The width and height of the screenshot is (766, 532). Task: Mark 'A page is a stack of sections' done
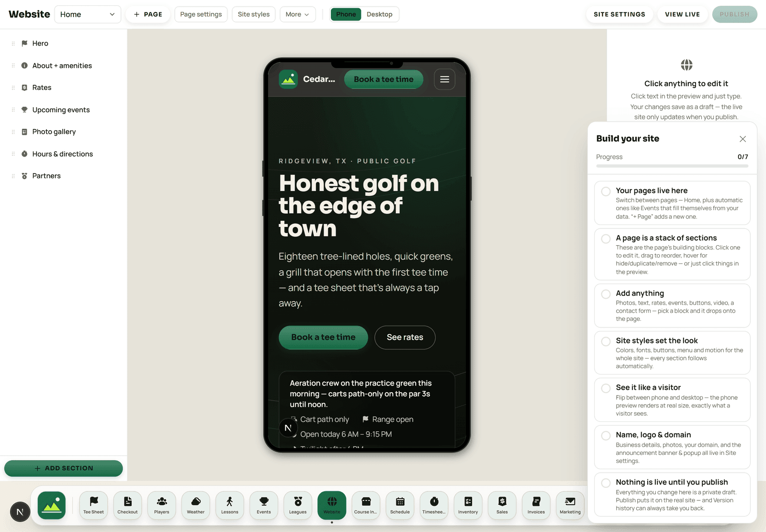(x=606, y=239)
